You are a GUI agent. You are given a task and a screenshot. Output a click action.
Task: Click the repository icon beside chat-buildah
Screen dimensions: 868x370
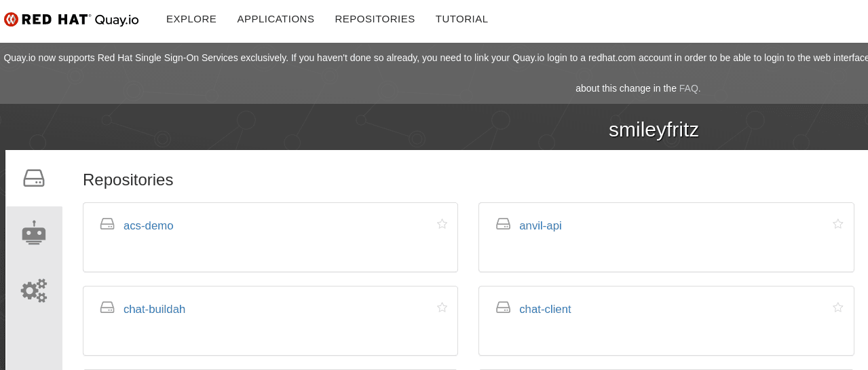pos(107,308)
